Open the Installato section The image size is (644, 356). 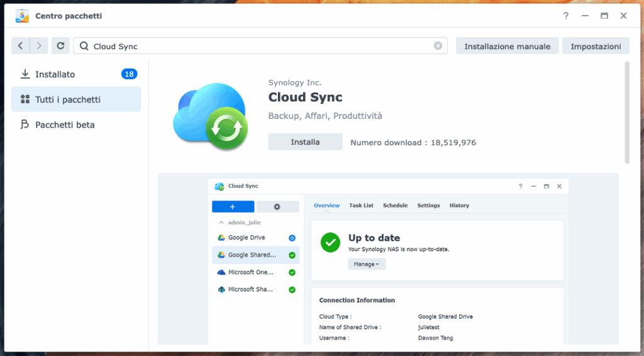[x=55, y=74]
